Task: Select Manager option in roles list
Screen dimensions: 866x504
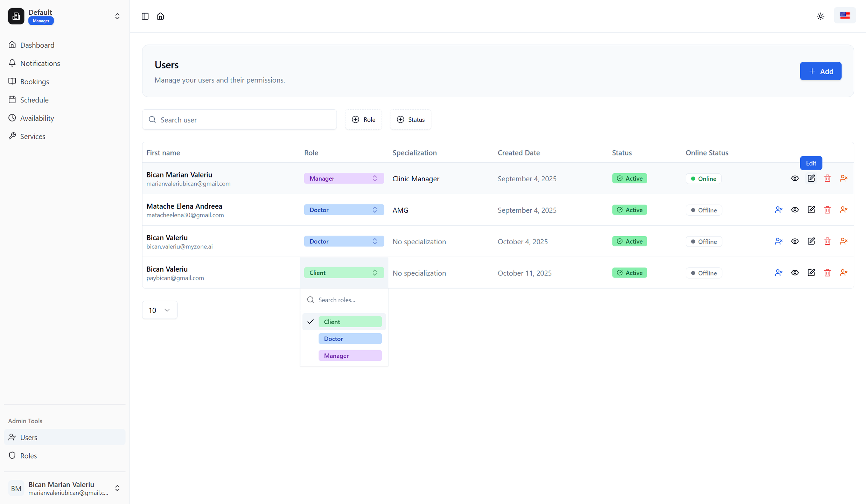Action: tap(350, 356)
